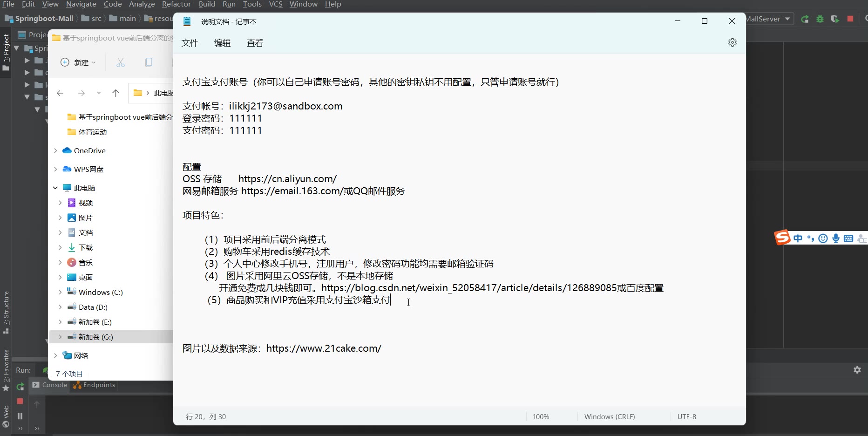The height and width of the screenshot is (436, 868).
Task: Open the 新建 new item dropdown in Explorer
Action: point(78,62)
